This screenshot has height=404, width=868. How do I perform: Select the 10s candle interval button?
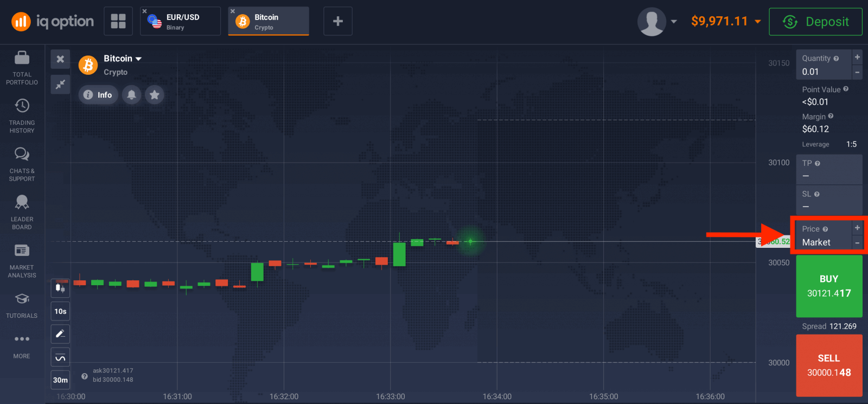pyautogui.click(x=60, y=311)
